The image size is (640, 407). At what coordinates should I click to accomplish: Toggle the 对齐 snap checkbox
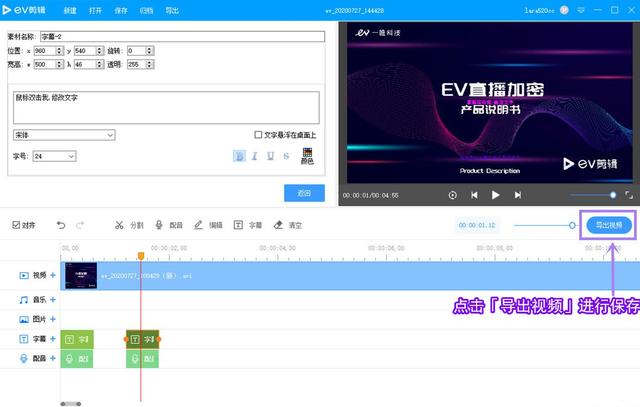pyautogui.click(x=16, y=225)
